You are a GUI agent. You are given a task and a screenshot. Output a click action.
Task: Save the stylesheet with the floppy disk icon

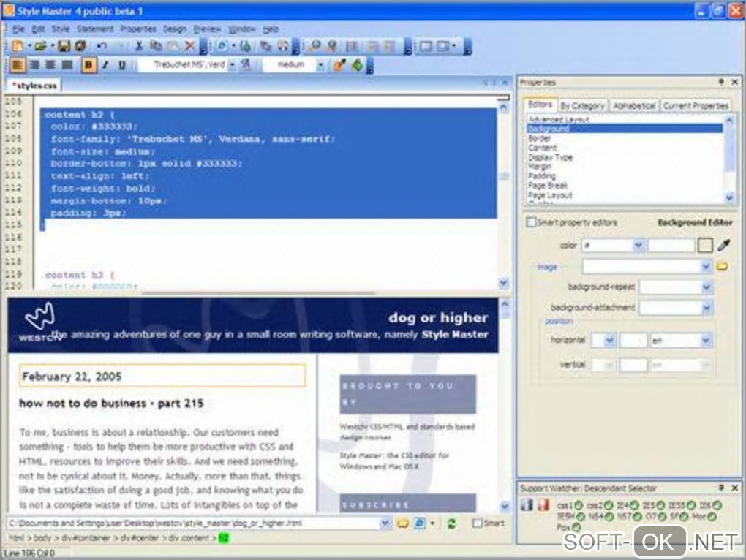click(x=64, y=46)
